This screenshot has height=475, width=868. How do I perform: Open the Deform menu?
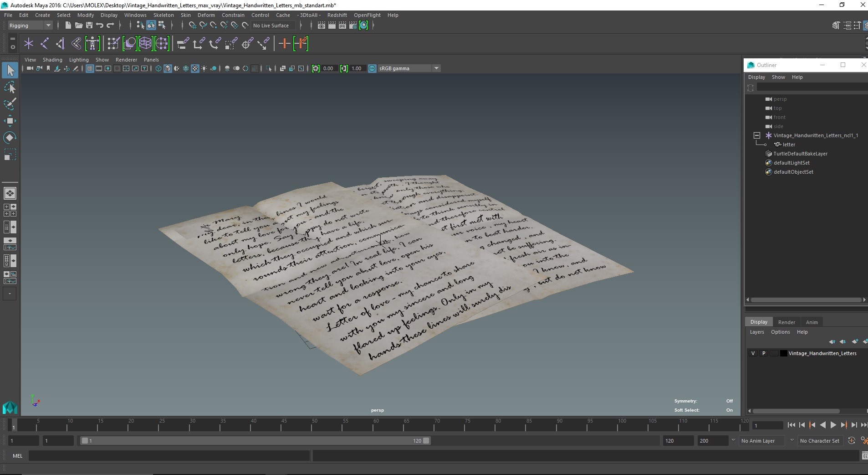point(206,15)
